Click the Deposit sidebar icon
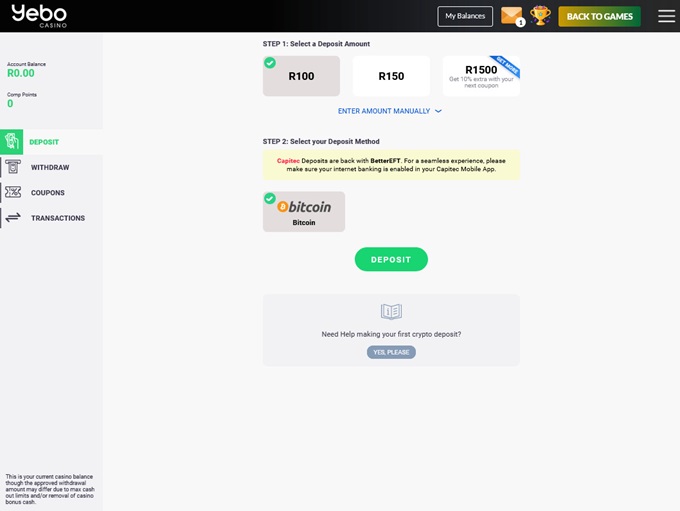 pos(13,142)
